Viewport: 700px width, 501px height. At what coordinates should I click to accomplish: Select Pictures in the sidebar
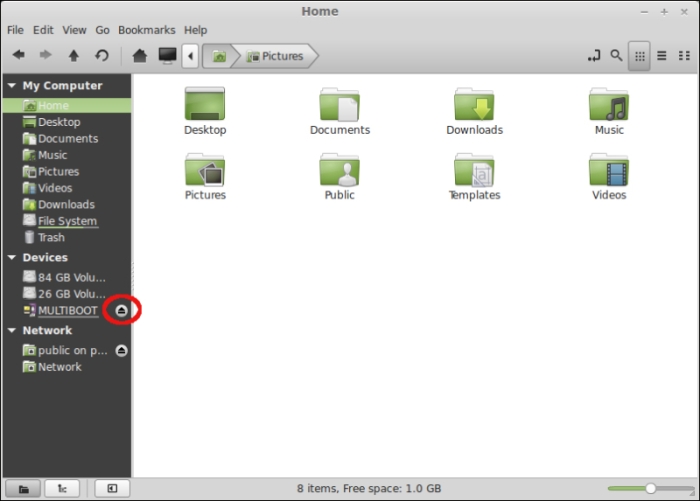click(67, 171)
